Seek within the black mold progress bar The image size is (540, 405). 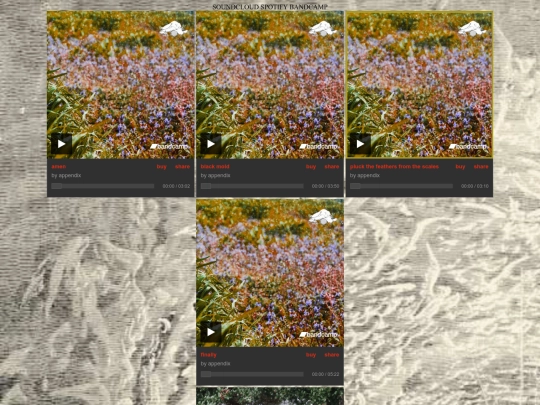click(x=252, y=186)
